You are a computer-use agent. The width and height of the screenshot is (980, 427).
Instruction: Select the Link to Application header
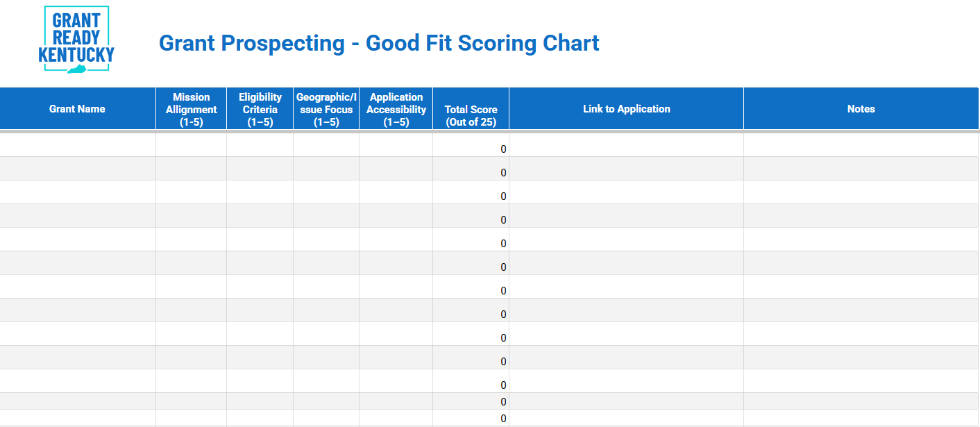click(627, 109)
